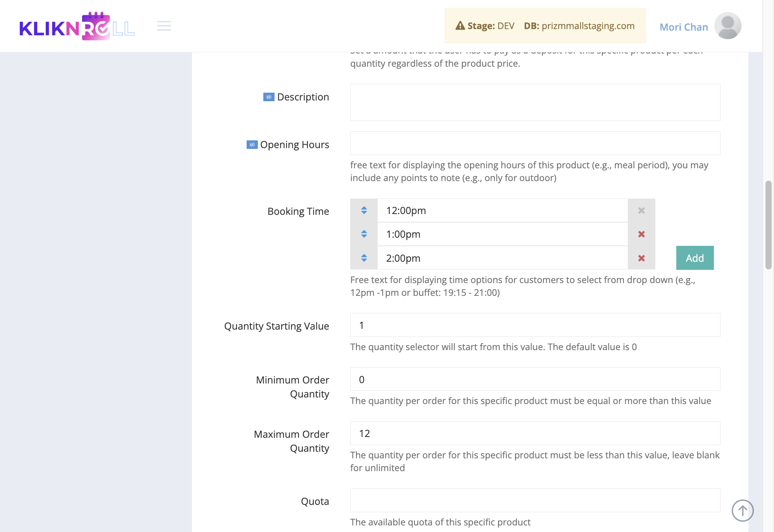The width and height of the screenshot is (774, 532).
Task: Click the Booking Time label
Action: point(298,211)
